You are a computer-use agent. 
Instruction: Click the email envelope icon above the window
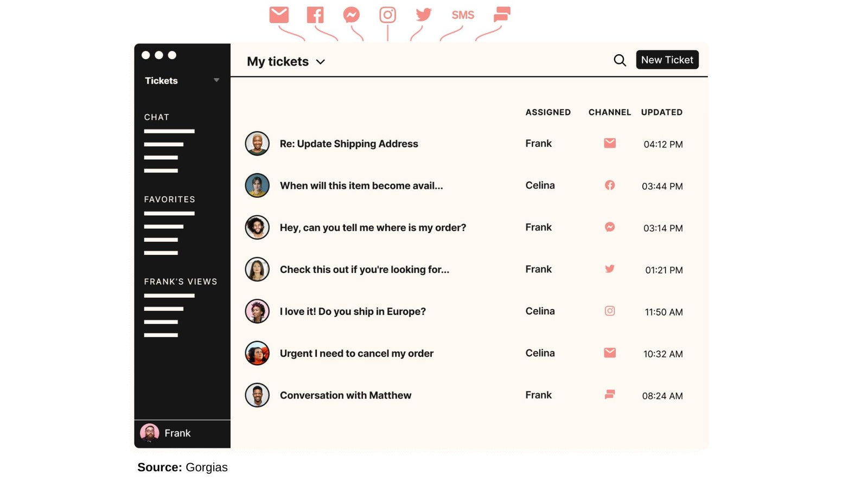[279, 15]
